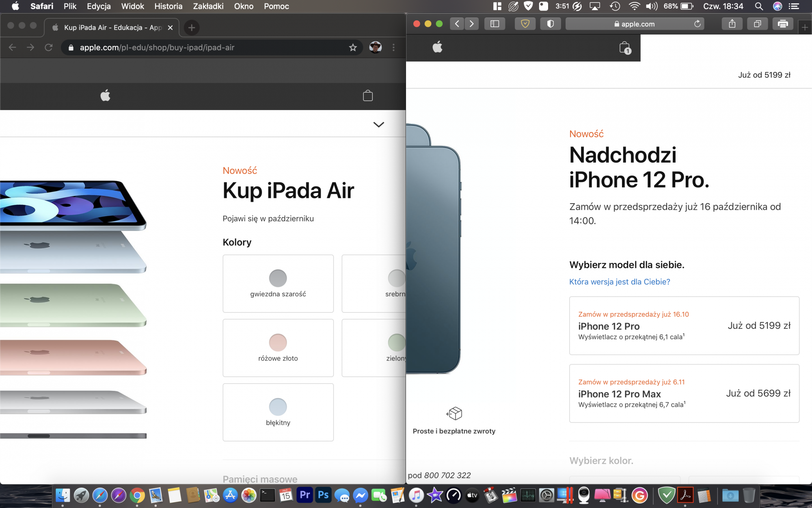This screenshot has height=508, width=812.
Task: Open Final Cut Pro from the Dock
Action: click(509, 495)
